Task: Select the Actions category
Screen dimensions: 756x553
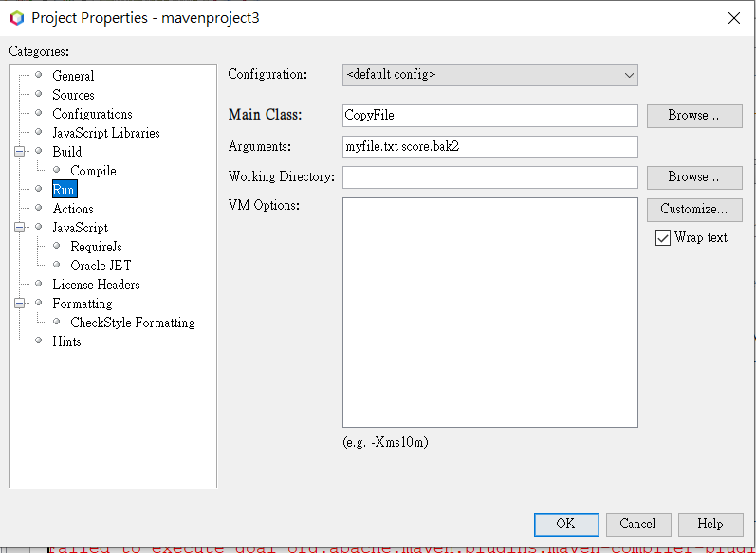Action: pos(73,209)
